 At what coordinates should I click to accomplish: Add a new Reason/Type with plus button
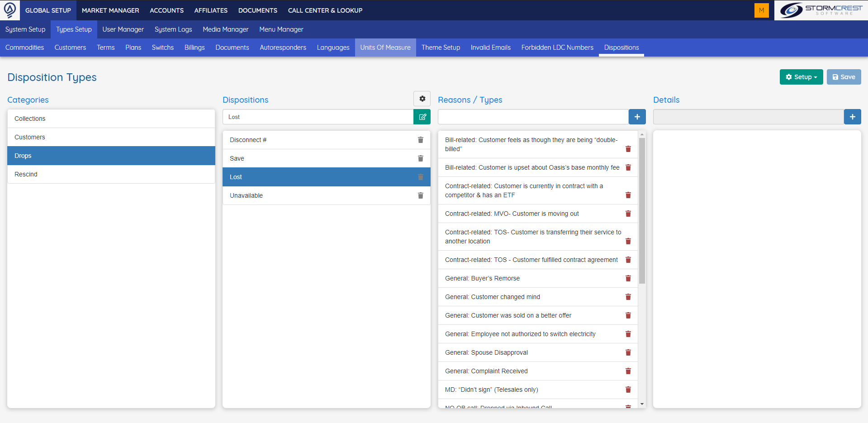click(637, 117)
